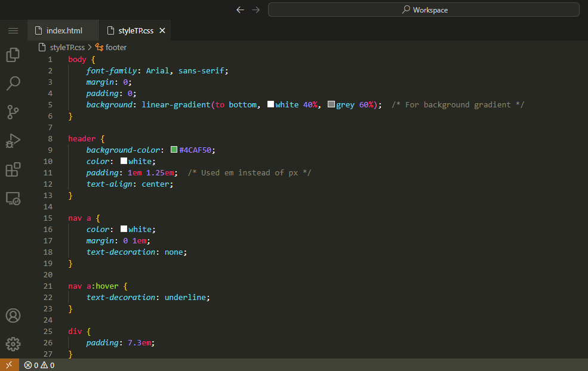Open the Accounts menu
Screen dimensions: 588x371
[13, 316]
